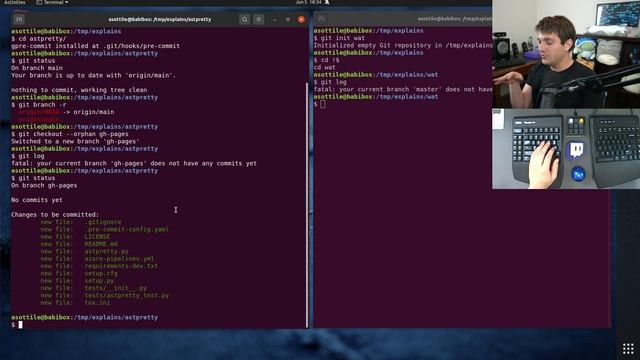Click the 'new file: README.md' entry
The width and height of the screenshot is (640, 360).
pos(79,244)
